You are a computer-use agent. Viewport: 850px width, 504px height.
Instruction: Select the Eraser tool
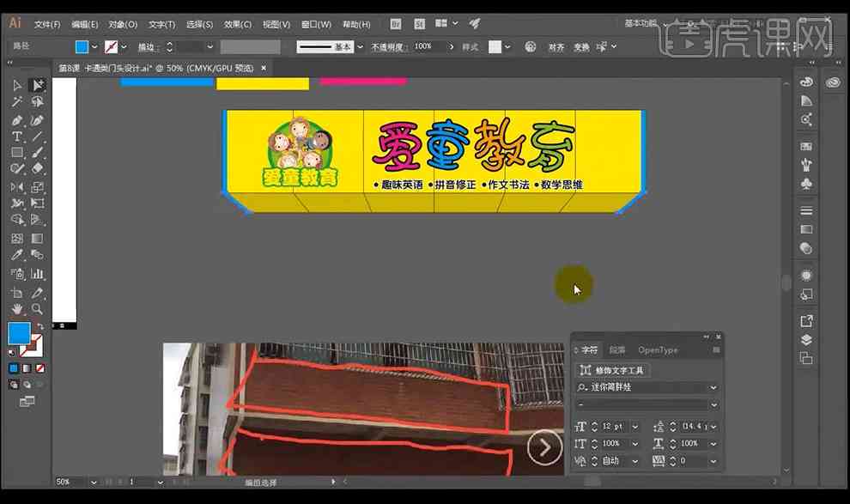click(38, 168)
